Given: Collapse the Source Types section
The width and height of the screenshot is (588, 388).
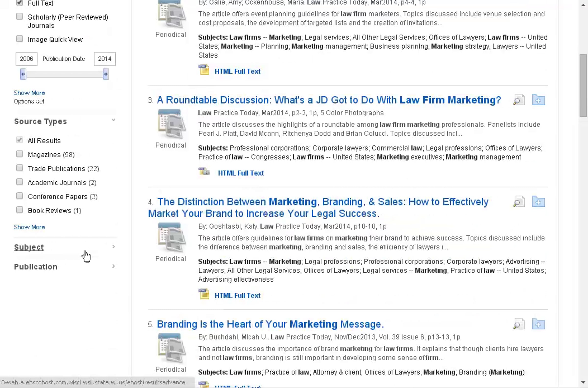Looking at the screenshot, I should (x=113, y=120).
